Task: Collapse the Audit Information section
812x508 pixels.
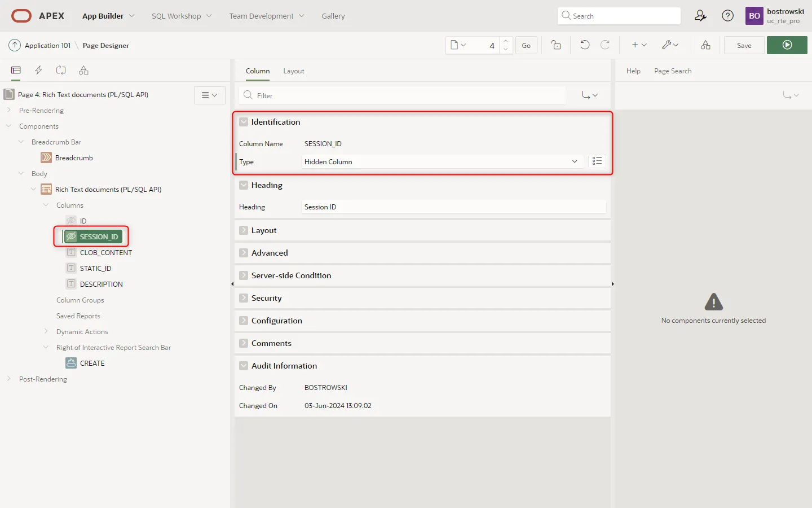Action: (x=244, y=366)
